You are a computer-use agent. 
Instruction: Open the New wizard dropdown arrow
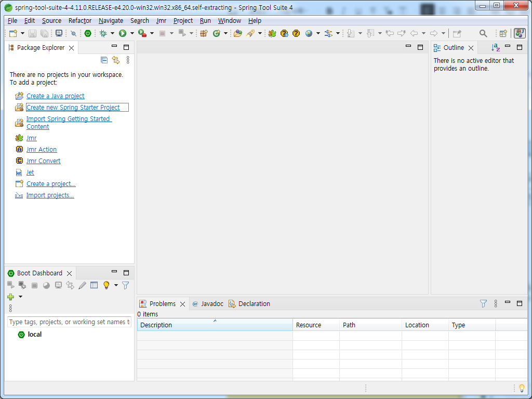(22, 33)
